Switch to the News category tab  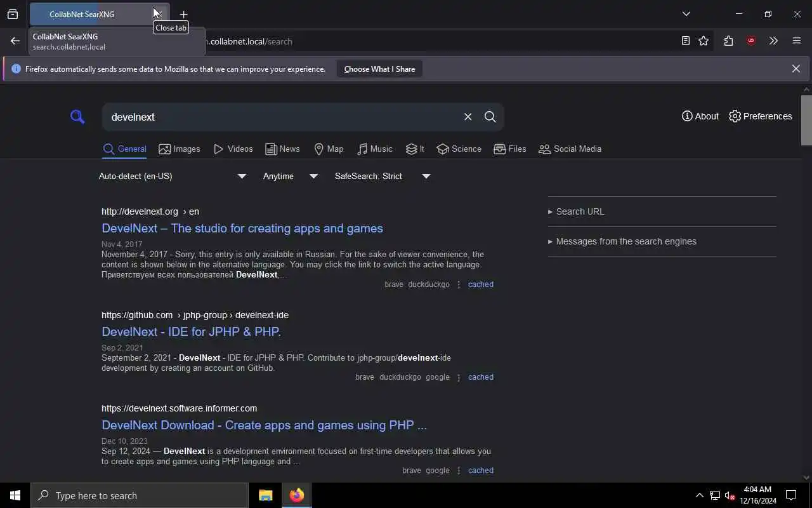282,149
